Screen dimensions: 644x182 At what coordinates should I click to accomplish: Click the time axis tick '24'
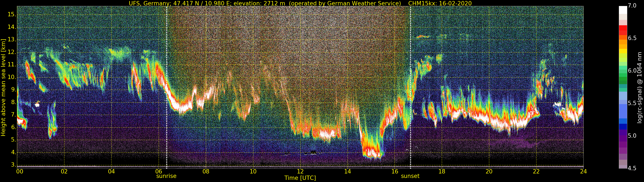[x=583, y=172]
